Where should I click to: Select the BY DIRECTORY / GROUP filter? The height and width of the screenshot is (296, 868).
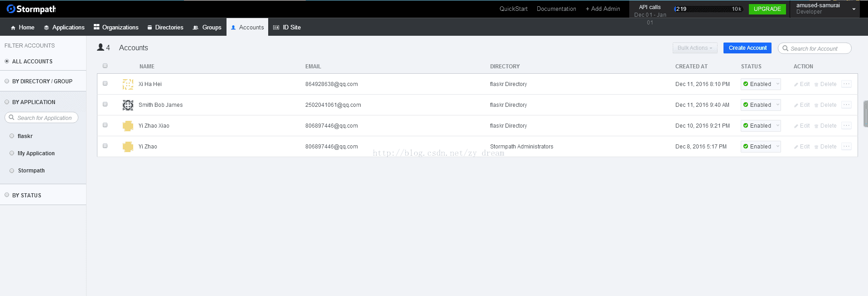click(x=38, y=81)
